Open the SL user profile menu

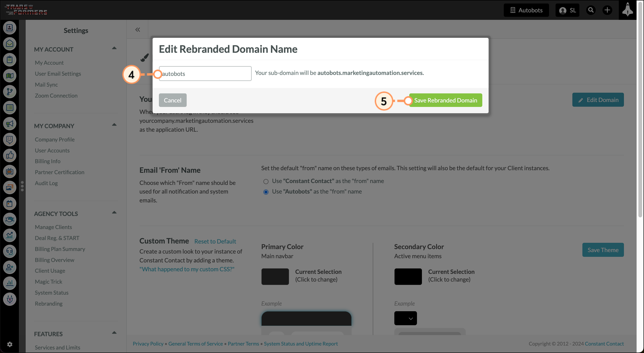[567, 10]
